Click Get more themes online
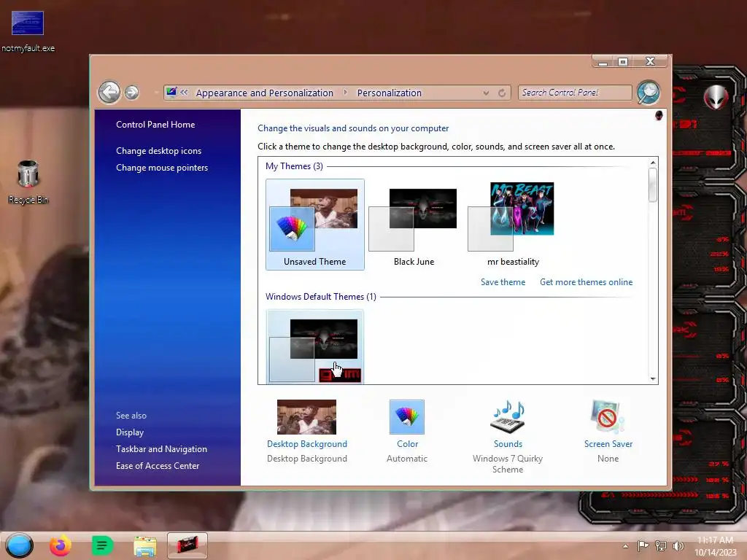The height and width of the screenshot is (560, 747). point(586,282)
